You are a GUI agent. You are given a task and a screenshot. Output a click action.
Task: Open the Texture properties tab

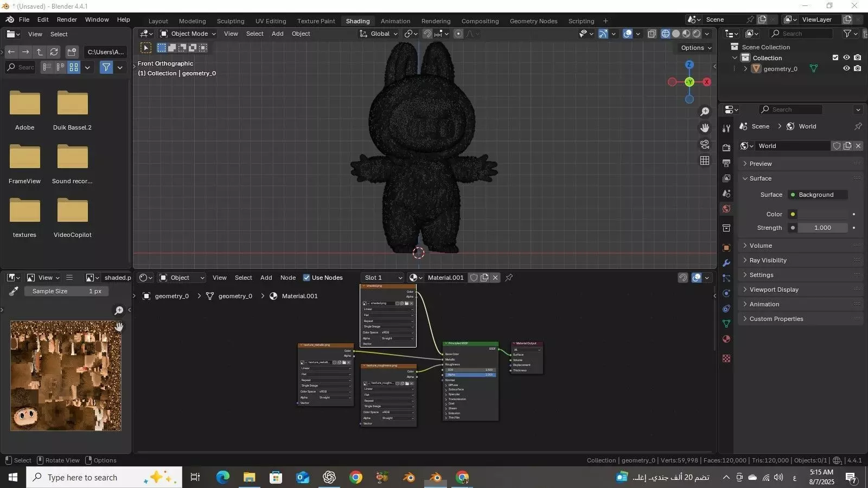[x=726, y=358]
